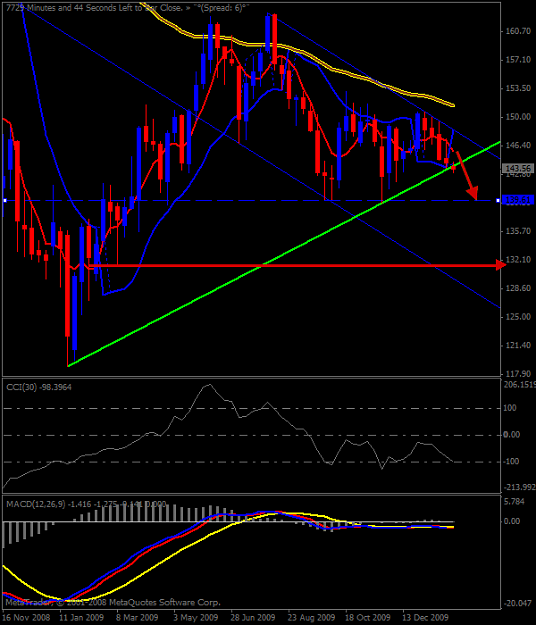The height and width of the screenshot is (625, 536).
Task: Grab the left handle of the dashed horizontal line
Action: point(5,200)
